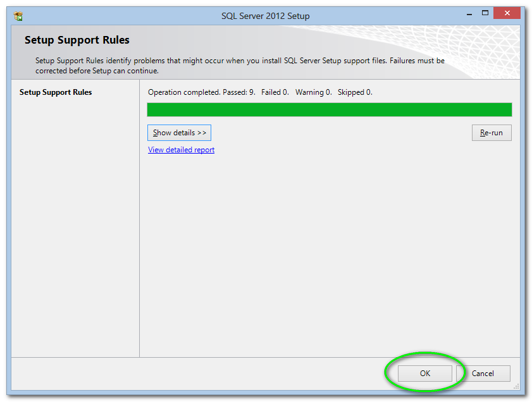Open the View detailed report link
The image size is (532, 402).
point(181,150)
